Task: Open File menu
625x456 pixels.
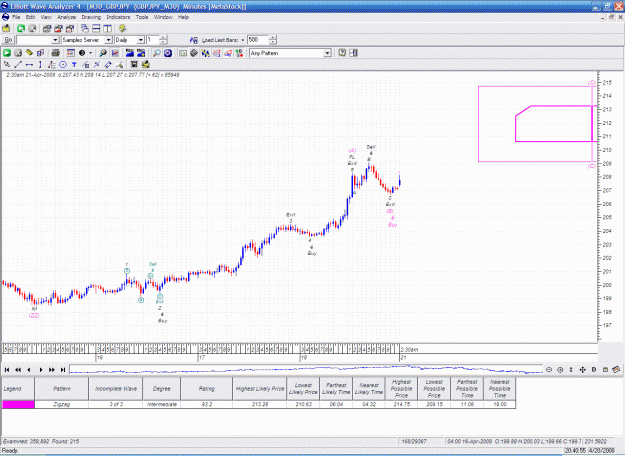Action: pyautogui.click(x=16, y=17)
